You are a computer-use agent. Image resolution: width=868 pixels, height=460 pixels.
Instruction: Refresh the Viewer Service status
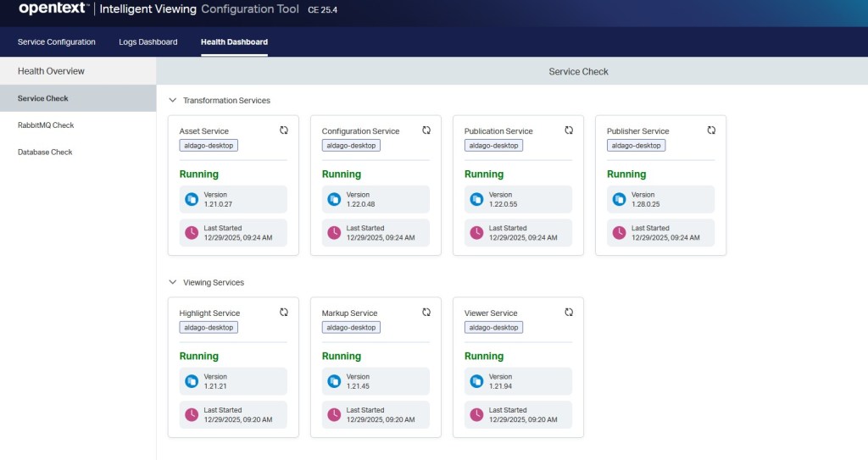tap(569, 313)
